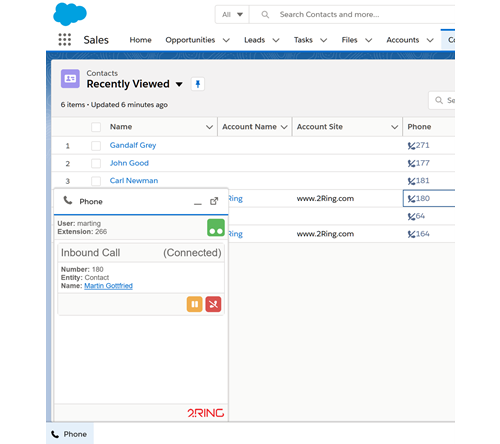Pin the Recently Viewed list view

198,84
